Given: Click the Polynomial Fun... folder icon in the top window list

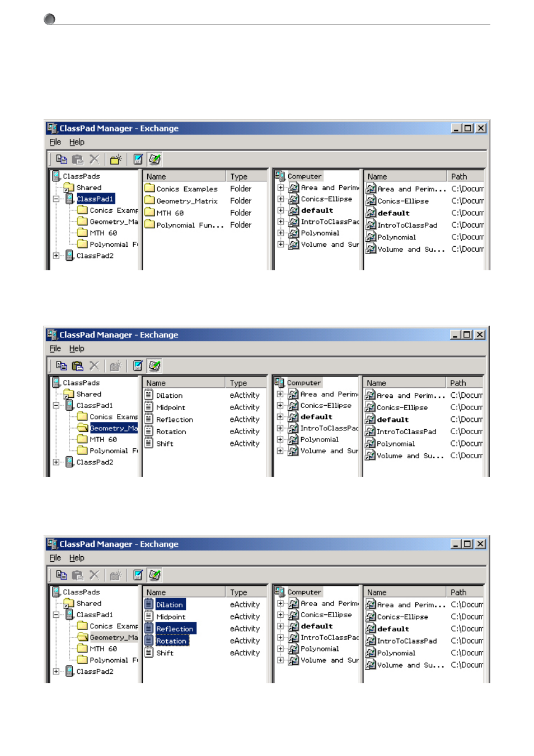Looking at the screenshot, I should (149, 224).
